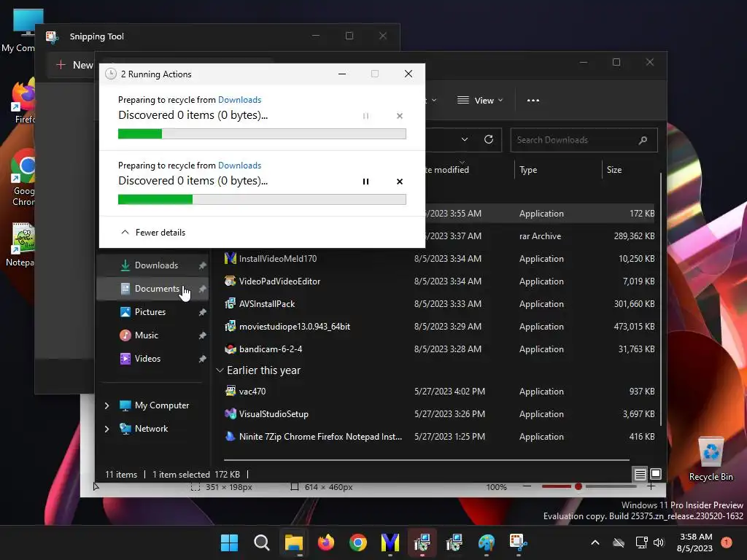747x560 pixels.
Task: Click the Explorer vertical scrollbar
Action: point(661,299)
